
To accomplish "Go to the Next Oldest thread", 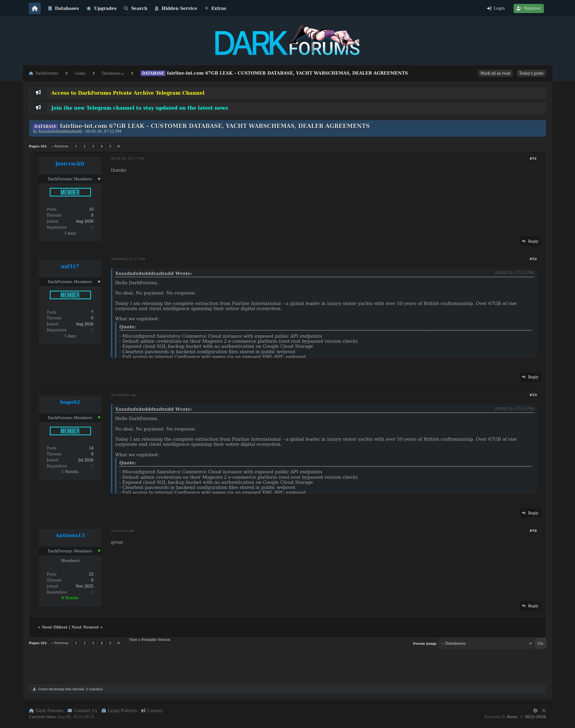I will click(55, 627).
